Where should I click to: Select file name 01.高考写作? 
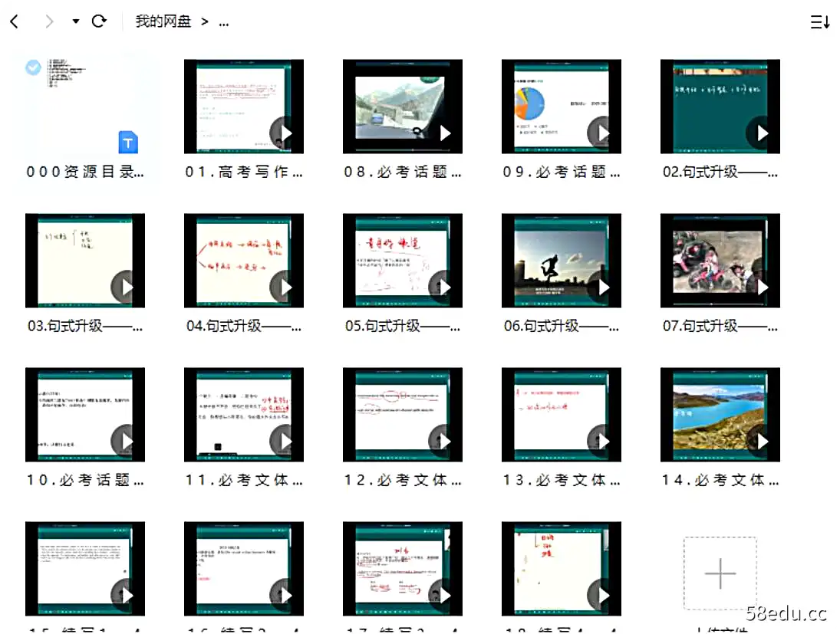[244, 172]
